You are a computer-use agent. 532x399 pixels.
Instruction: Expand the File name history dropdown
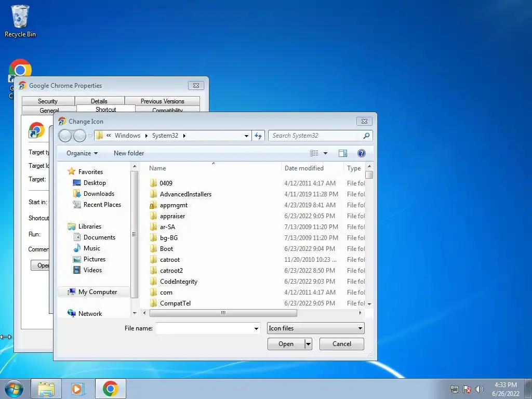click(256, 328)
